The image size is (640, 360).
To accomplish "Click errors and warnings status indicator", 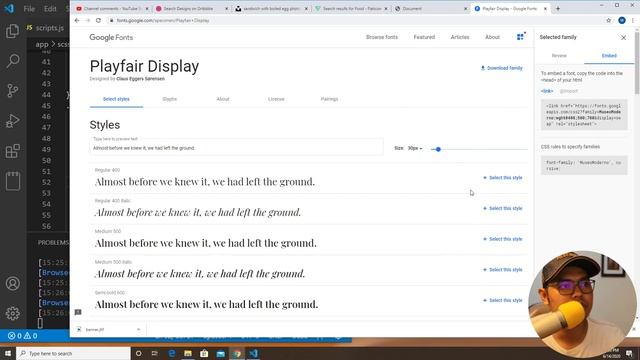I will tap(22, 336).
